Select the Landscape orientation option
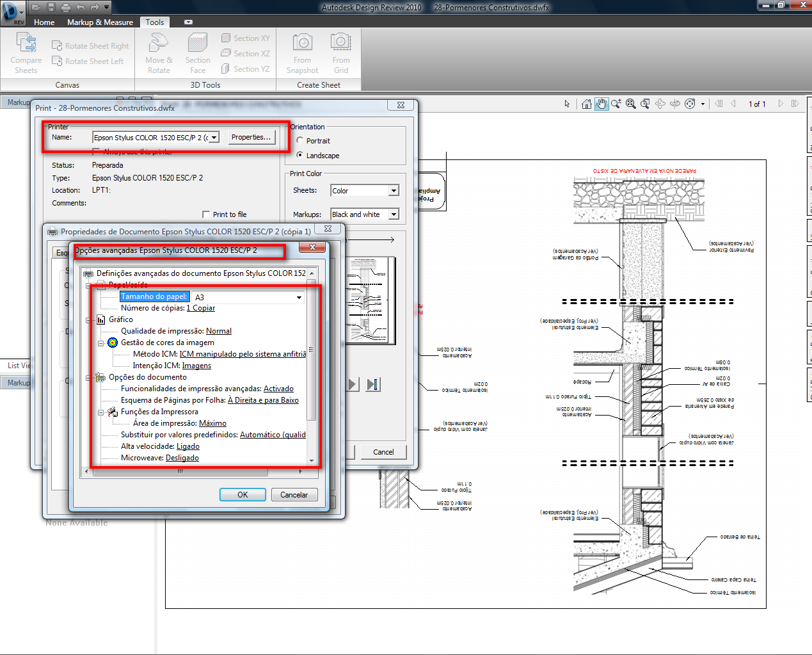 [x=300, y=156]
